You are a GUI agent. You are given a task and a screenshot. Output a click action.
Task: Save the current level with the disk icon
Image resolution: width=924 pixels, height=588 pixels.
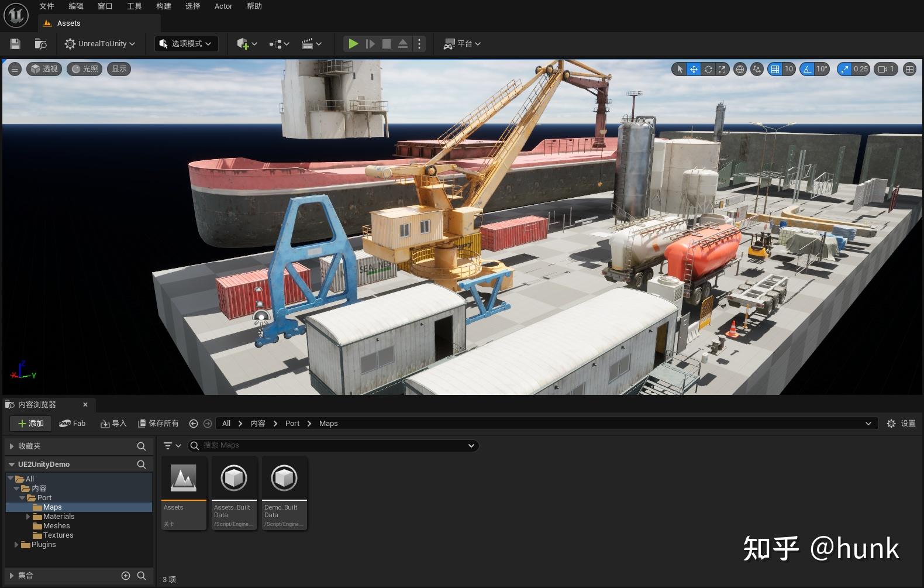[x=15, y=44]
